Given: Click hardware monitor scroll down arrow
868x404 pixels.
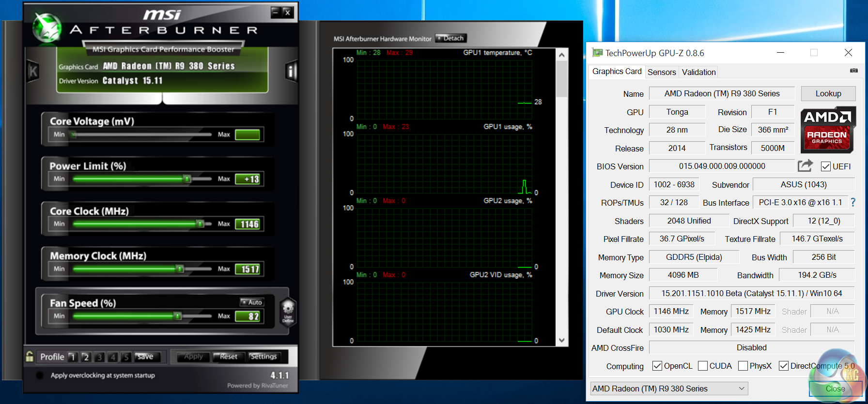Looking at the screenshot, I should pyautogui.click(x=562, y=340).
